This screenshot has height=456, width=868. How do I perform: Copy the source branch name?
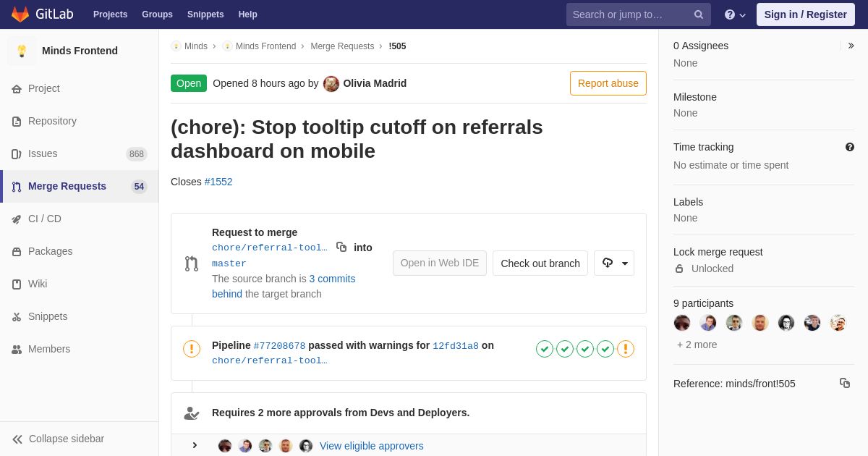pos(341,247)
